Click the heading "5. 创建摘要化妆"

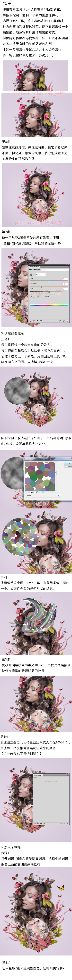(13, 333)
